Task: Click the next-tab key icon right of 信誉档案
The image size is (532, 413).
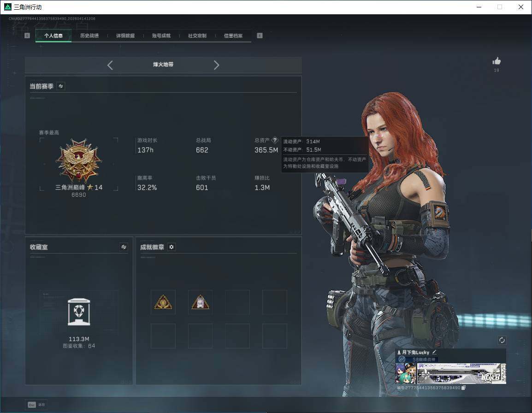Action: (x=260, y=35)
